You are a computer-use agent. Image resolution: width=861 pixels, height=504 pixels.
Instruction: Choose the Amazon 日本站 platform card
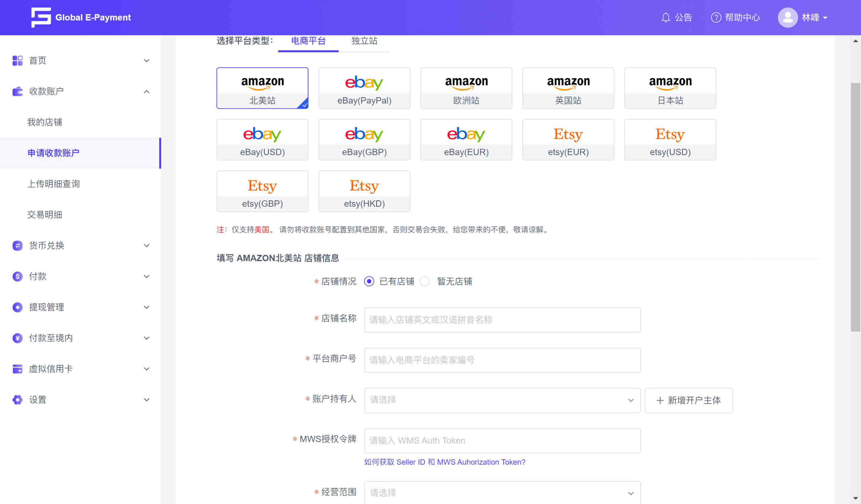click(670, 88)
